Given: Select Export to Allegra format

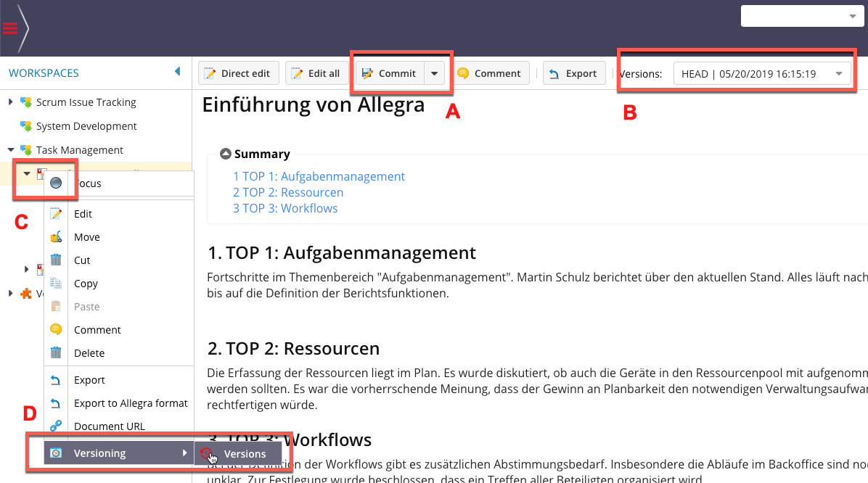Looking at the screenshot, I should 131,403.
